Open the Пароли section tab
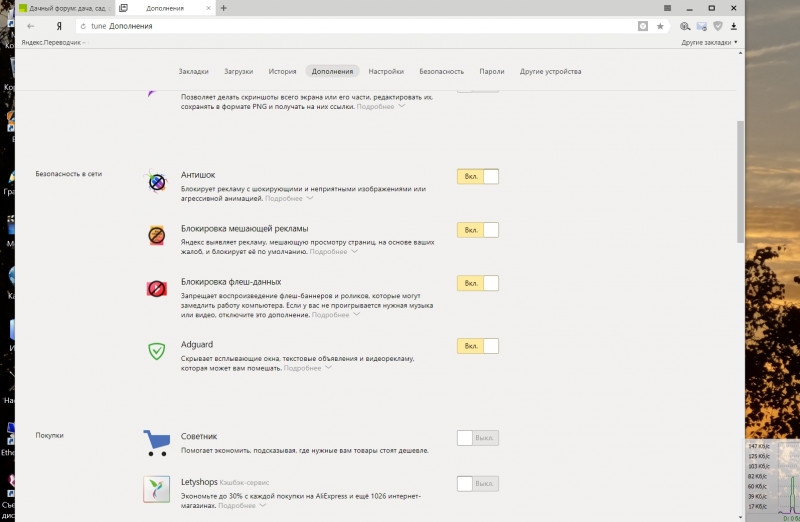Viewport: 800px width, 522px height. [x=491, y=71]
